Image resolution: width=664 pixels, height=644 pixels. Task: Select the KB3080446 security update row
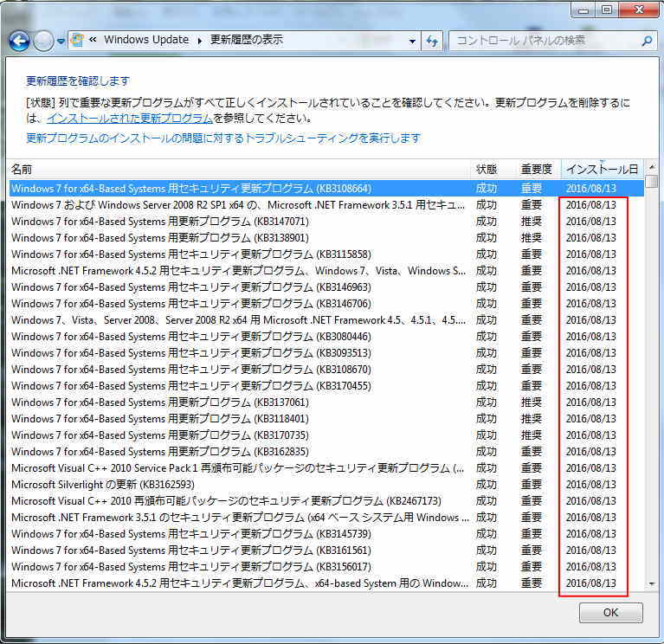tap(326, 337)
